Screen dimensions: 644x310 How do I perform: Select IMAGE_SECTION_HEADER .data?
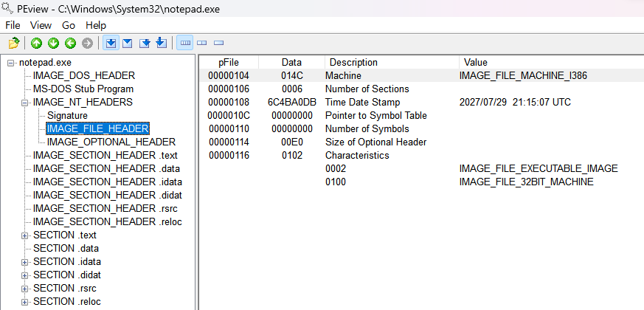coord(106,168)
